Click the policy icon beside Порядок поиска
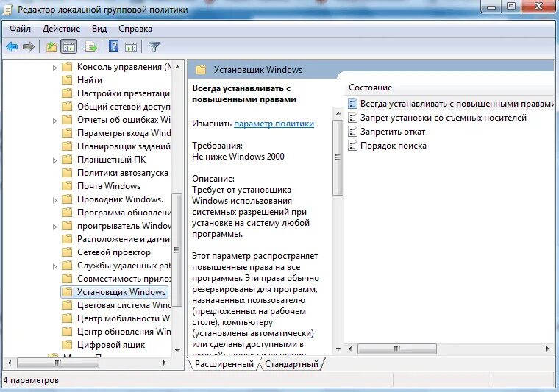This screenshot has width=559, height=392. [352, 146]
